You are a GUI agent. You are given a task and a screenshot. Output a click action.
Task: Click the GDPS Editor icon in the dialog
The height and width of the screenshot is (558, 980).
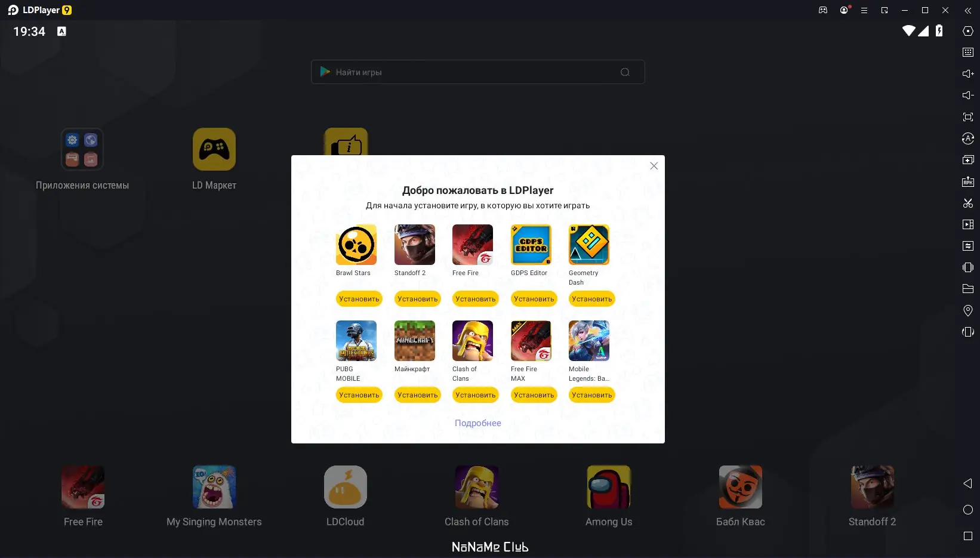coord(531,245)
